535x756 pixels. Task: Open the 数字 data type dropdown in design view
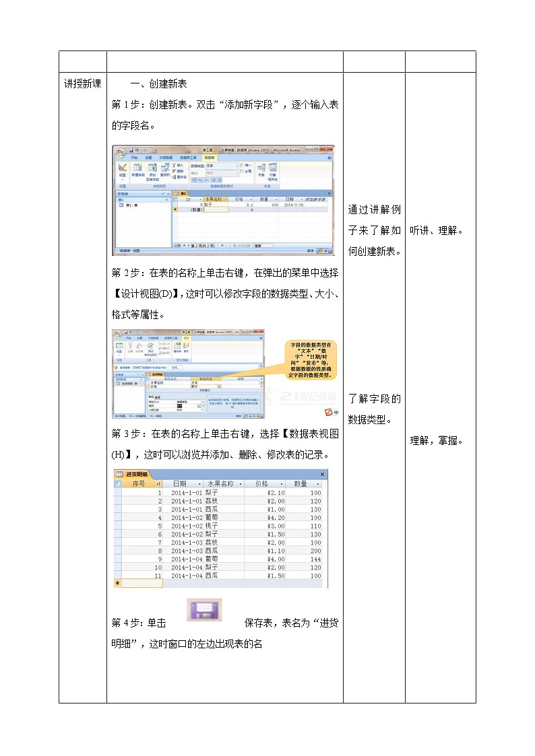(219, 386)
